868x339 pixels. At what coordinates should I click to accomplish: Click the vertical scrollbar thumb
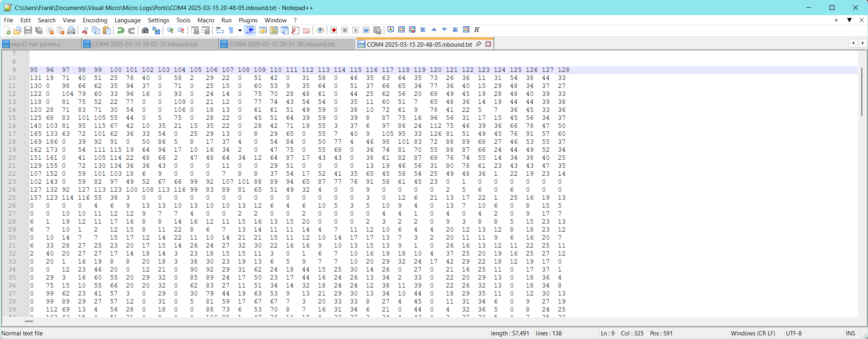pyautogui.click(x=861, y=92)
